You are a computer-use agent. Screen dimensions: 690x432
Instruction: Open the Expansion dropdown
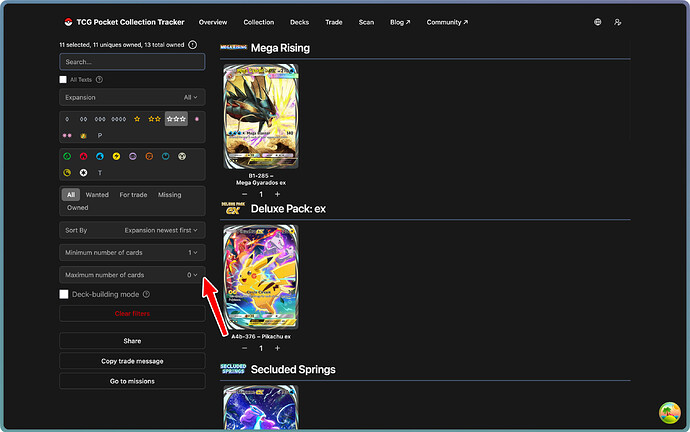click(132, 97)
